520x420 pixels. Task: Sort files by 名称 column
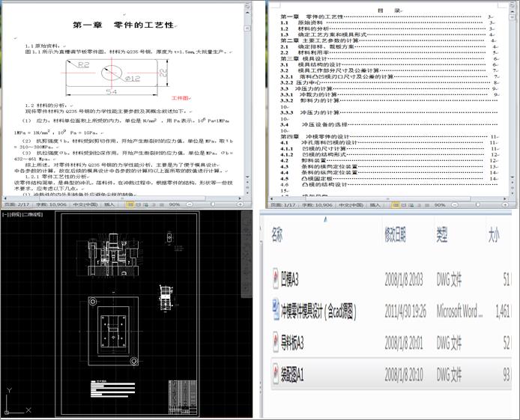pos(277,236)
